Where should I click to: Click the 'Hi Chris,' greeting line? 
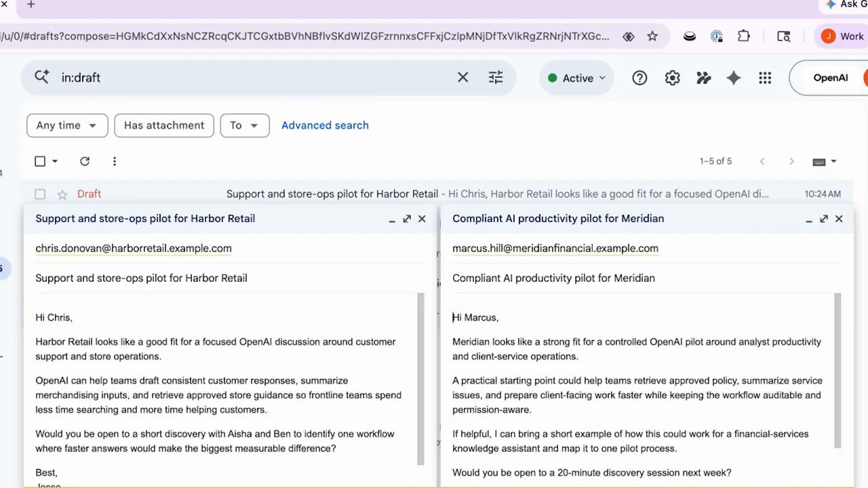pyautogui.click(x=54, y=317)
